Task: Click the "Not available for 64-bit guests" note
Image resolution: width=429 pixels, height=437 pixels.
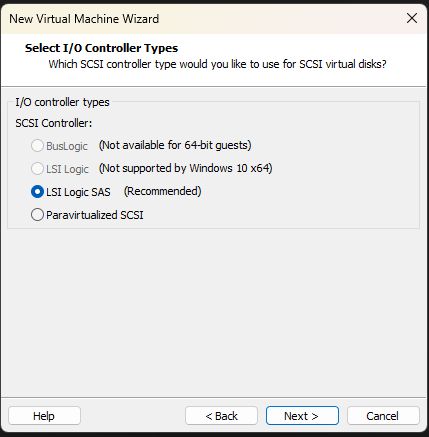Action: click(175, 145)
